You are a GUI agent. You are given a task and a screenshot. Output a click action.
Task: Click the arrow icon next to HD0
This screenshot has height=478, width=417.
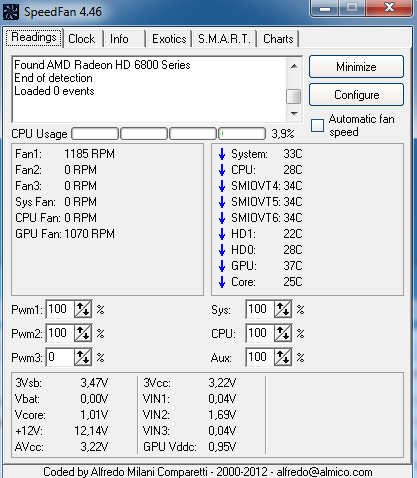pyautogui.click(x=222, y=250)
